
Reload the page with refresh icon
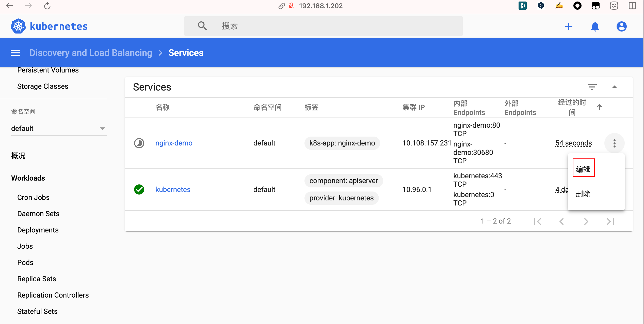coord(47,6)
